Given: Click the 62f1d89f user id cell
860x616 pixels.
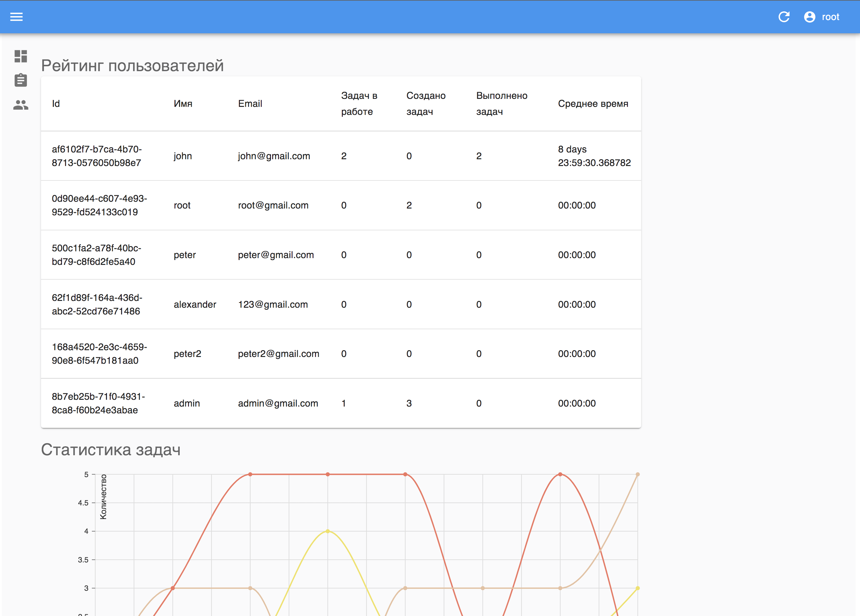Looking at the screenshot, I should 97,305.
